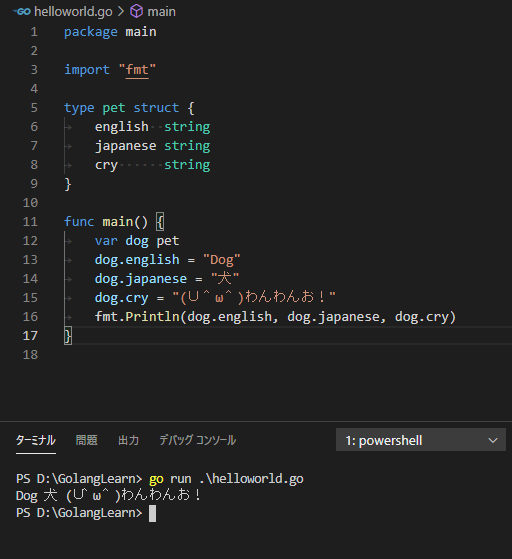Click the terminal dropdown chevron arrow
Screen dimensions: 512x559
tap(493, 441)
